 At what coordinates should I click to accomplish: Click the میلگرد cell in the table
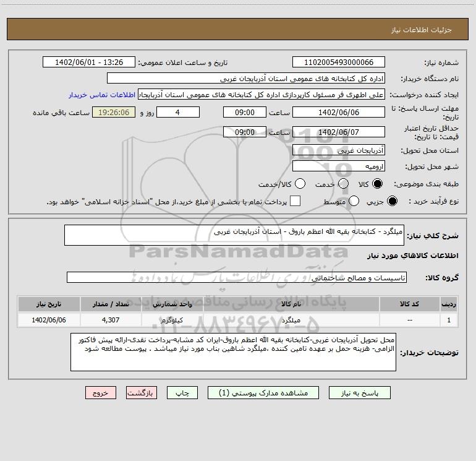[291, 320]
